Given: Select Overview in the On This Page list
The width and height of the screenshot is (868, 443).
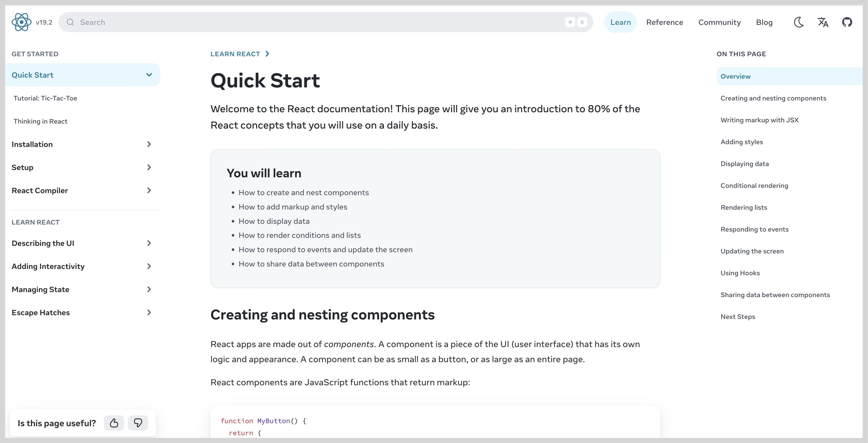Looking at the screenshot, I should [x=735, y=76].
